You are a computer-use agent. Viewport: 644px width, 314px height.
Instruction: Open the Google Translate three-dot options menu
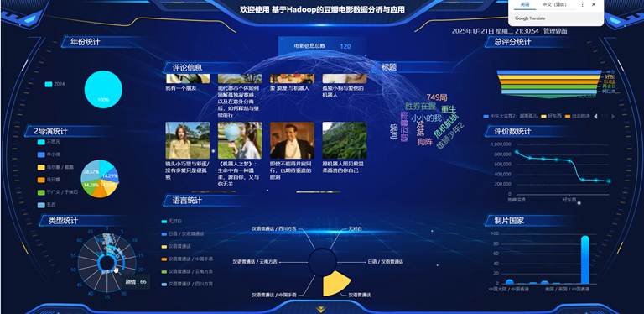582,4
